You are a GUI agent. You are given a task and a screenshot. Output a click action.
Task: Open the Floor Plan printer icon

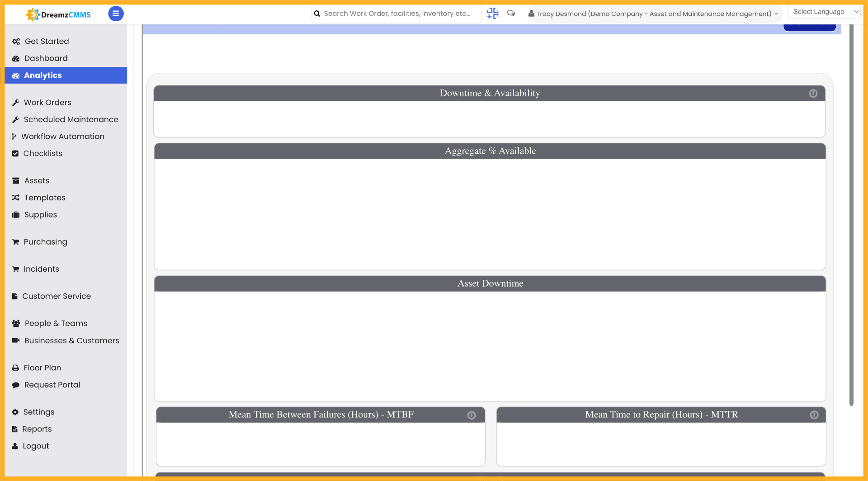pos(15,368)
